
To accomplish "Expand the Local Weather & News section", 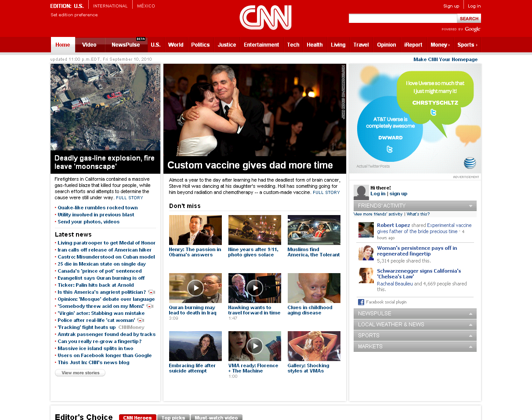I will click(470, 325).
